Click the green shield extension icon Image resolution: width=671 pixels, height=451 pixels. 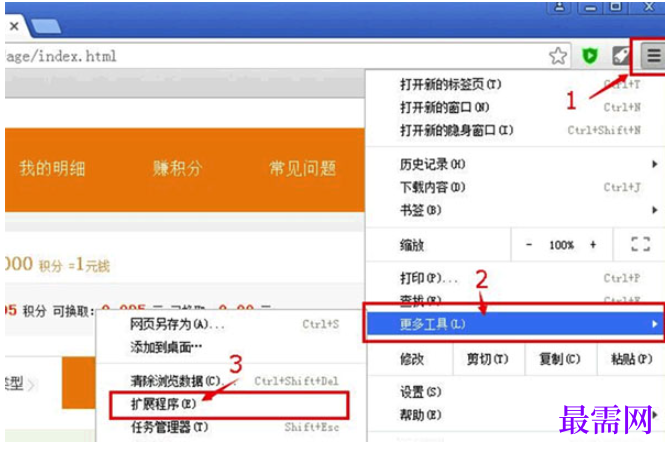tap(590, 56)
